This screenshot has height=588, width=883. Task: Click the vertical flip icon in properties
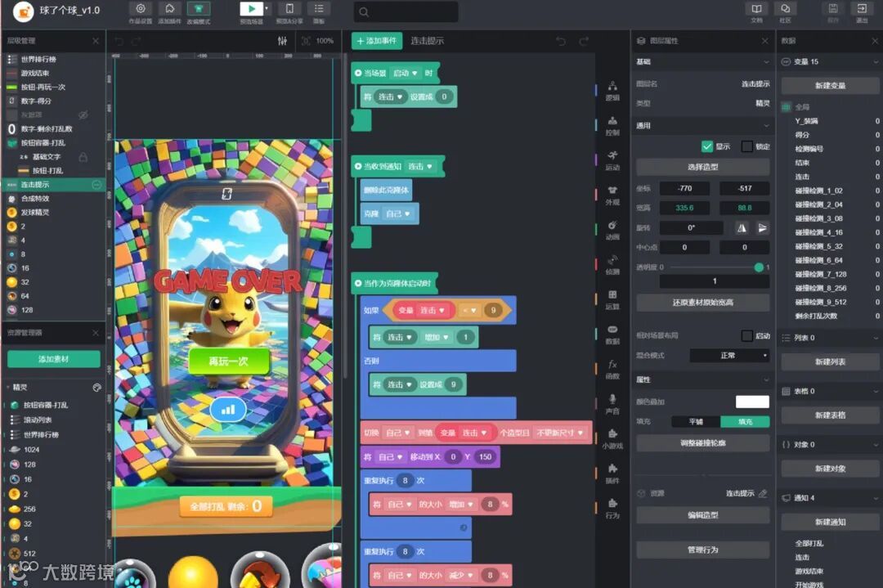click(762, 228)
